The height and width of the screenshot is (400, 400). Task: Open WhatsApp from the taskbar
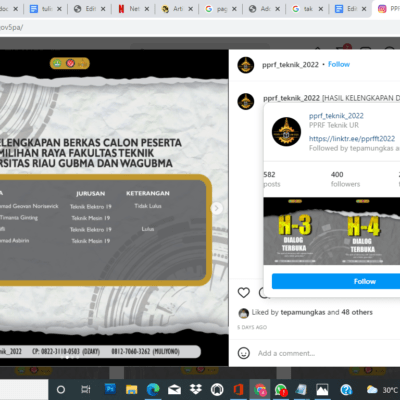click(x=281, y=389)
